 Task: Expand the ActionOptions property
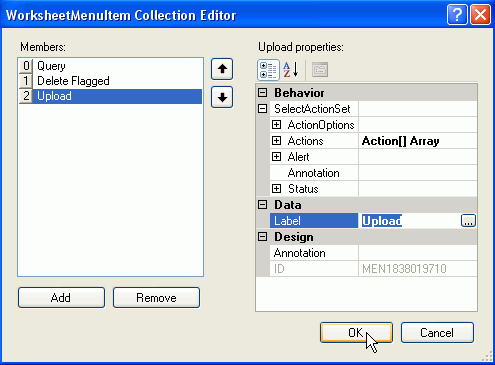tap(276, 125)
